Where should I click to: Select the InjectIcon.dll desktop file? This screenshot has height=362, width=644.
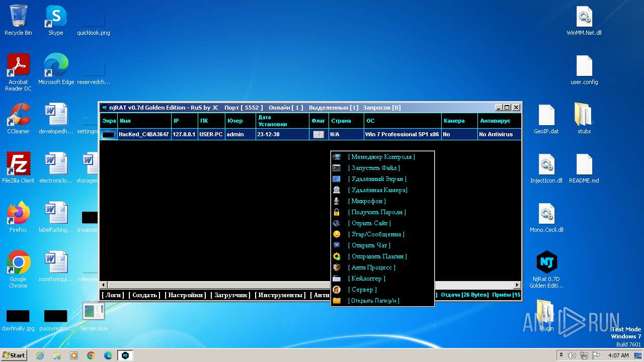(x=546, y=168)
